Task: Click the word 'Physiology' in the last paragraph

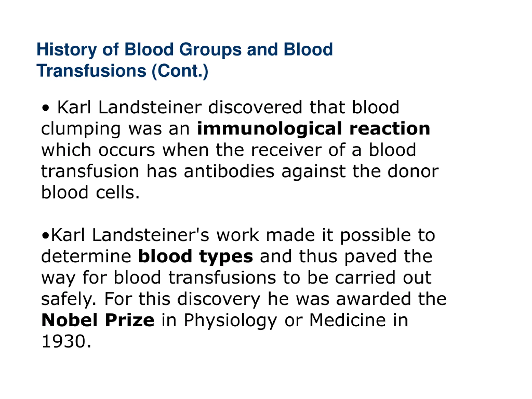Action: pos(230,321)
